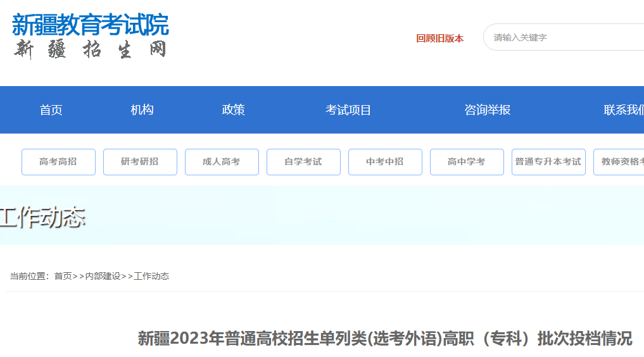The image size is (644, 357).
Task: Select the 自学考试 category button
Action: (303, 162)
